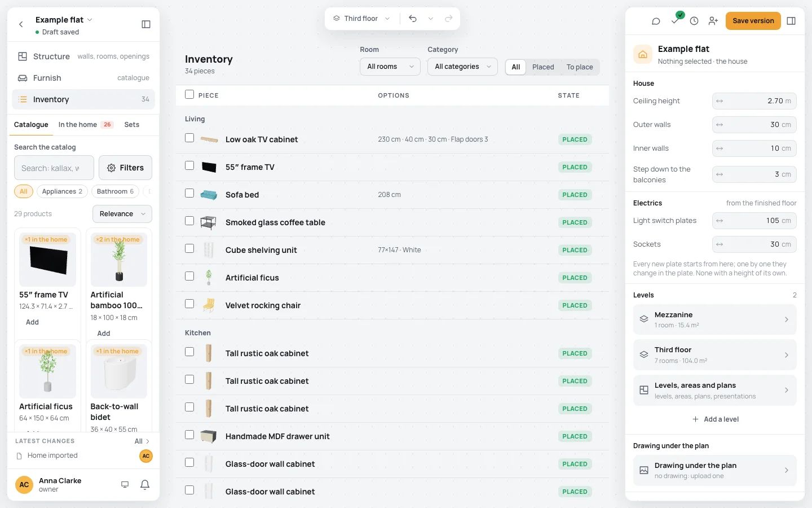The height and width of the screenshot is (508, 812).
Task: Expand the Example flat project menu
Action: point(64,20)
